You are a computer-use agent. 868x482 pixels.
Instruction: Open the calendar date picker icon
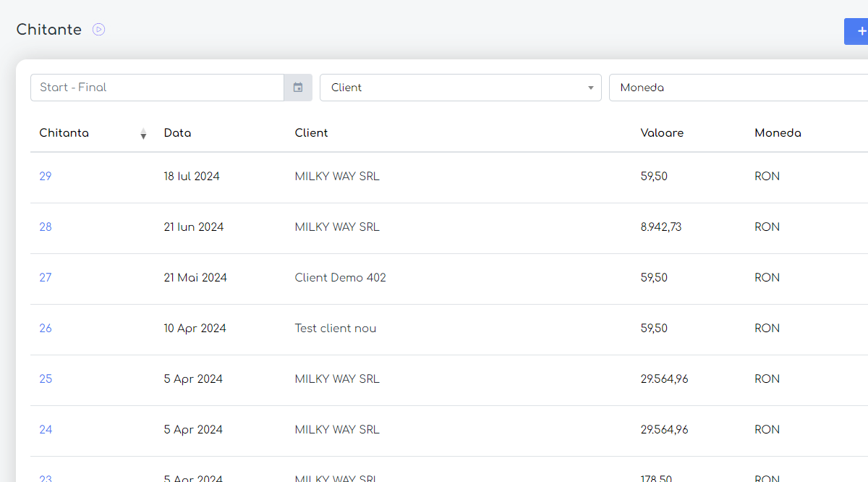point(298,88)
